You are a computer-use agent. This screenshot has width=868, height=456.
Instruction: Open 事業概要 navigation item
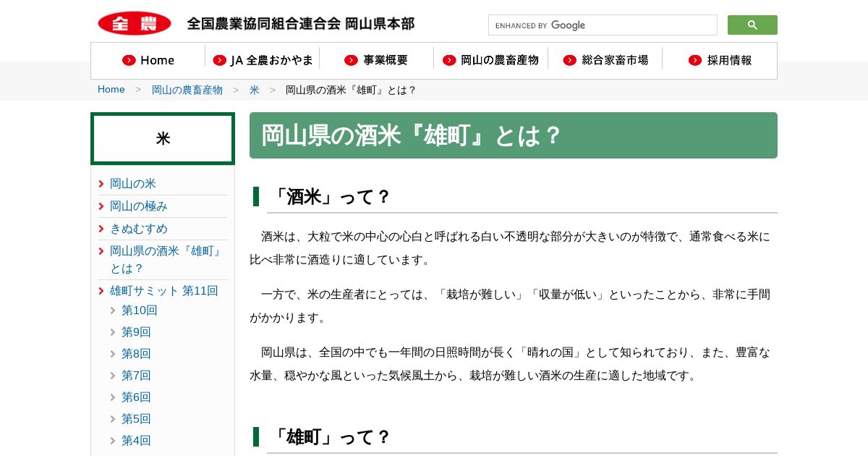376,60
